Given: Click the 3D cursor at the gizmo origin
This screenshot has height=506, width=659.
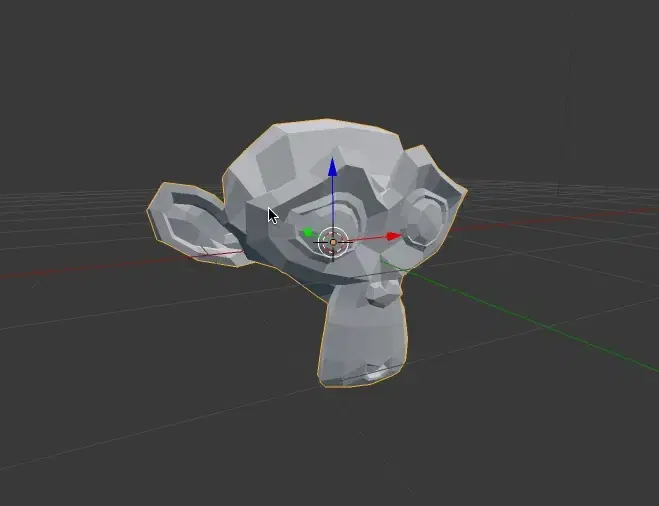Looking at the screenshot, I should pos(333,242).
